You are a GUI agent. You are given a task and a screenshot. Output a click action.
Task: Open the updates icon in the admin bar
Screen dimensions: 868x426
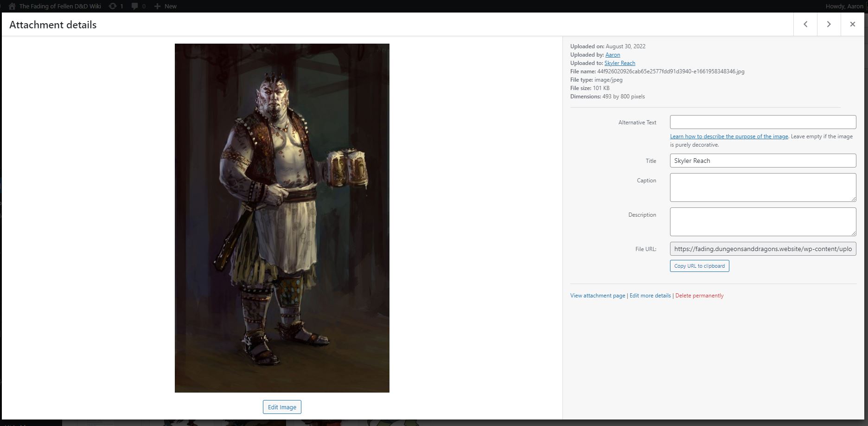coord(113,6)
